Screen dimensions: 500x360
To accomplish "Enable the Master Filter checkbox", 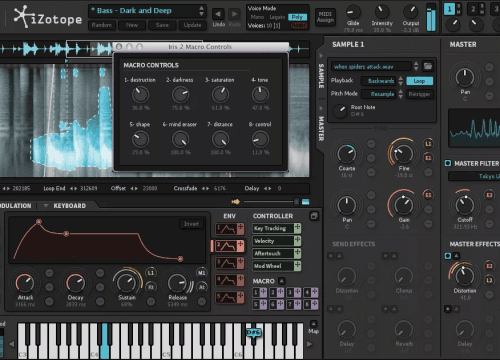I will tap(448, 163).
